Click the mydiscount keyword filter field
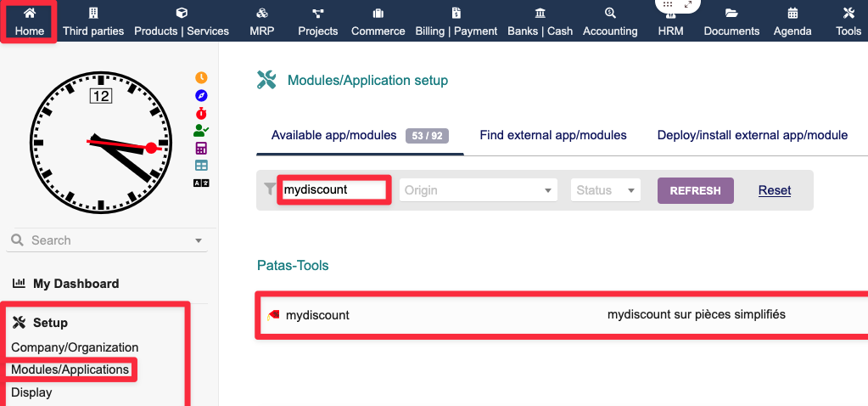This screenshot has width=868, height=406. click(333, 189)
